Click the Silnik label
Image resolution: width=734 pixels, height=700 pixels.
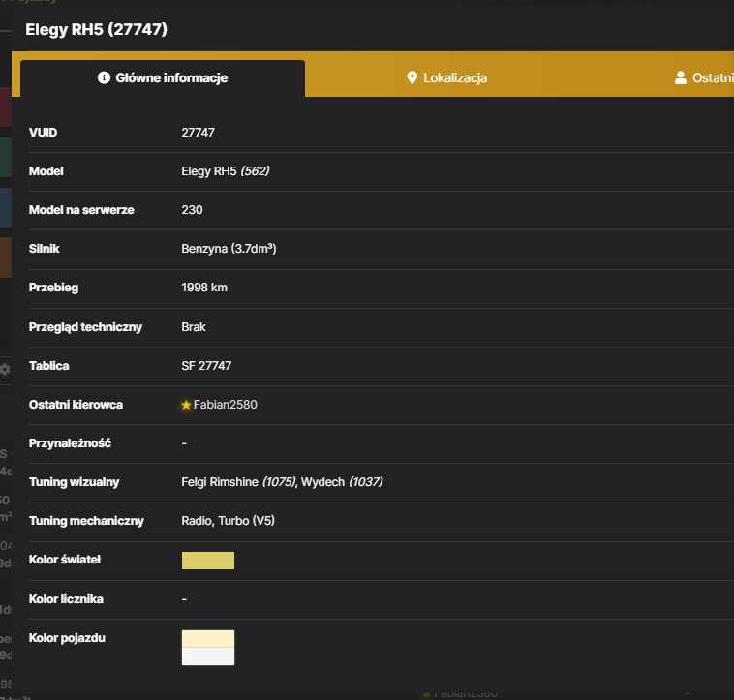(x=44, y=249)
